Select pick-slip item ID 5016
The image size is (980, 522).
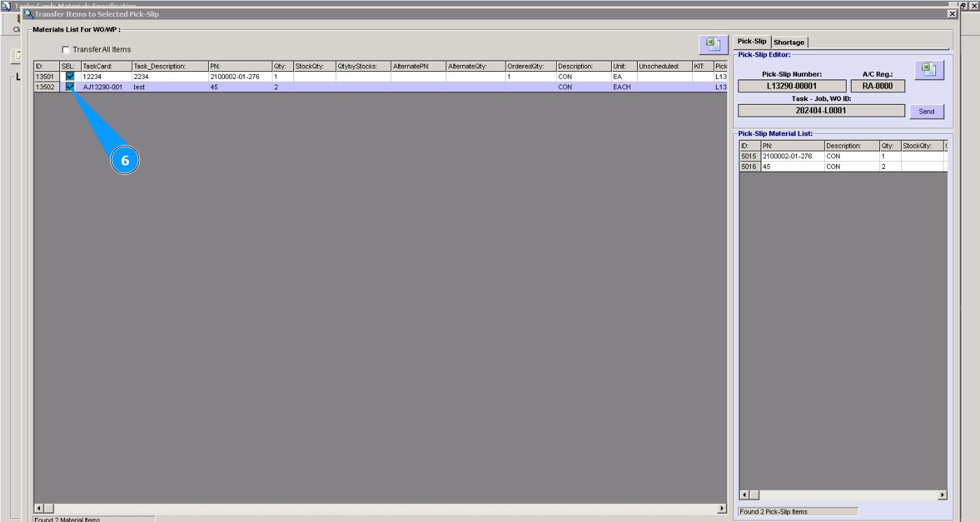(749, 167)
